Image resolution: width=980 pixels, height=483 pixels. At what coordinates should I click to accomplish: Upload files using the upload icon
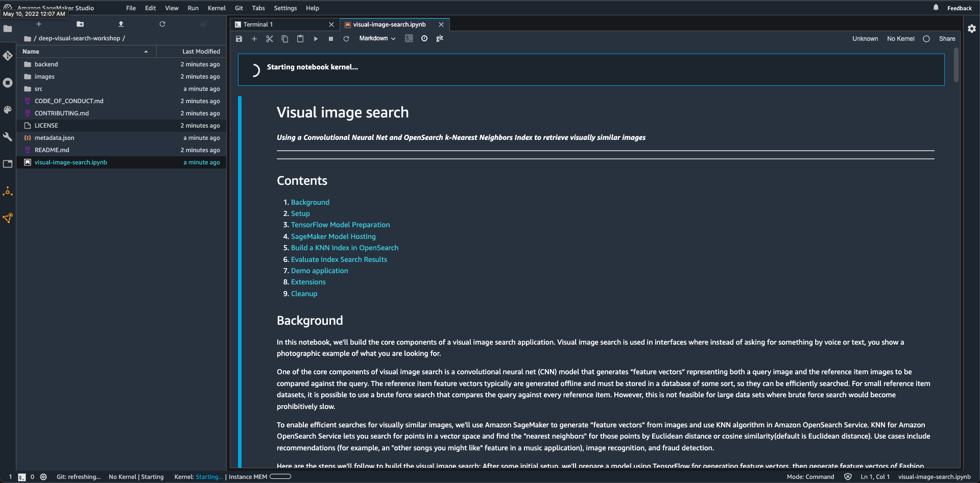[x=121, y=24]
